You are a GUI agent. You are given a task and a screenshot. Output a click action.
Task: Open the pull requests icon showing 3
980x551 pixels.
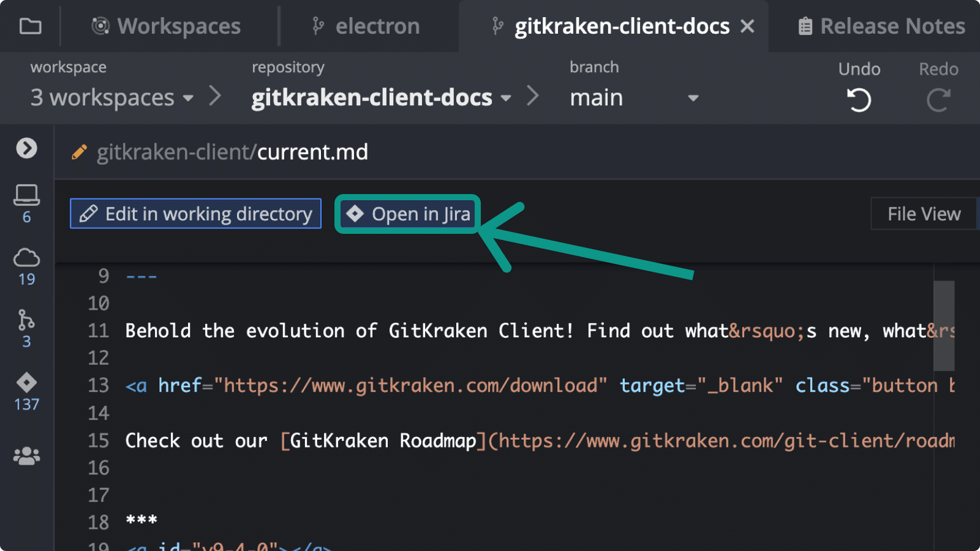click(26, 329)
